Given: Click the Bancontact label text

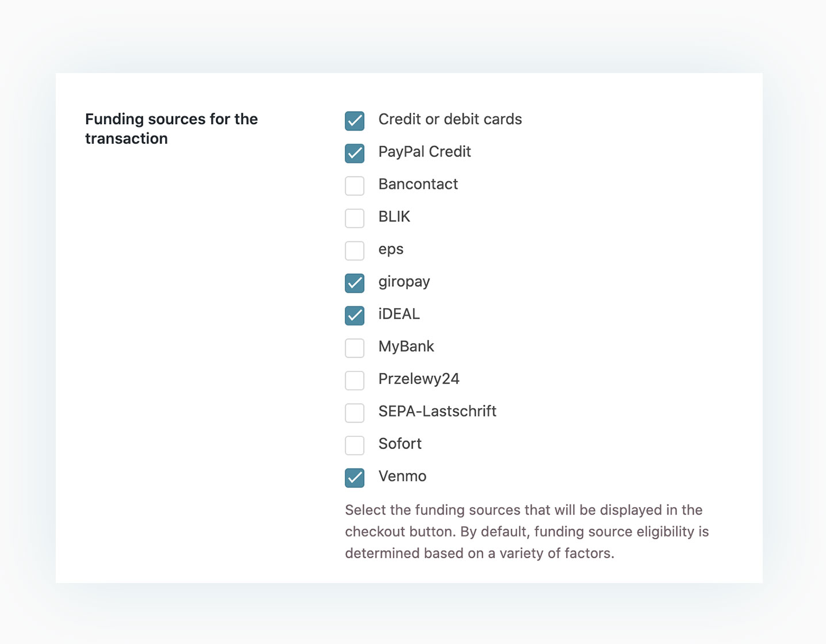Looking at the screenshot, I should 418,184.
